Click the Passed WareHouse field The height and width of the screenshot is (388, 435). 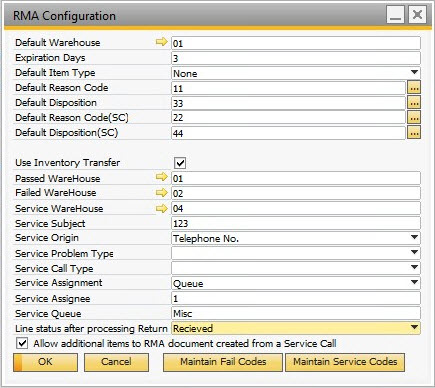[296, 178]
